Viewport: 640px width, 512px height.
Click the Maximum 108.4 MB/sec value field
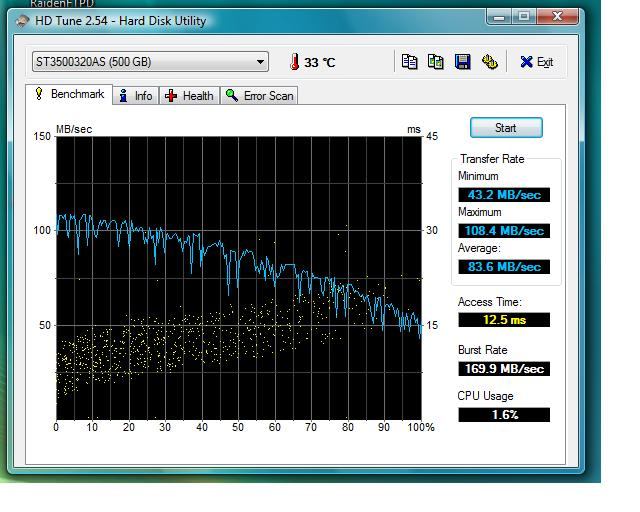504,231
